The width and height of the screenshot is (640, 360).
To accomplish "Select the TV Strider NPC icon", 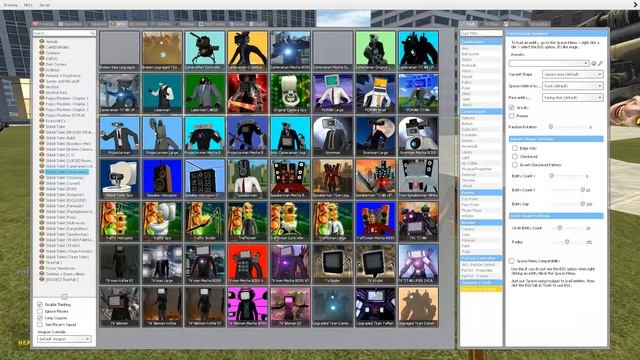I will coord(375,264).
